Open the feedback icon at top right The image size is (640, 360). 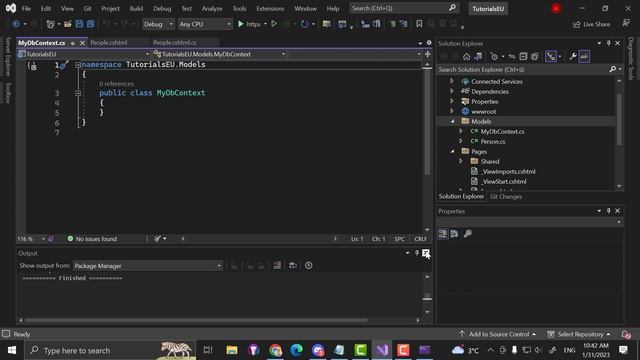pos(626,24)
